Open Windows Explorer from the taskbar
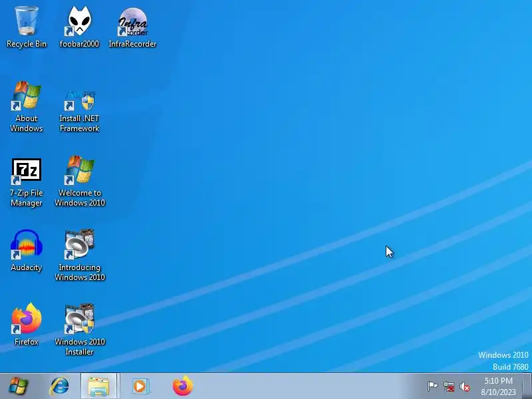The image size is (532, 399). pyautogui.click(x=98, y=386)
